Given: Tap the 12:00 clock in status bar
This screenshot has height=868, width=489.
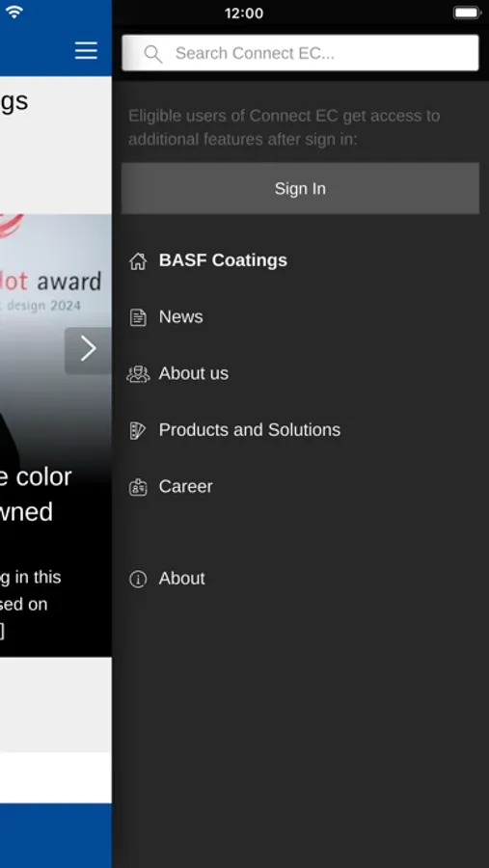Looking at the screenshot, I should click(x=244, y=14).
